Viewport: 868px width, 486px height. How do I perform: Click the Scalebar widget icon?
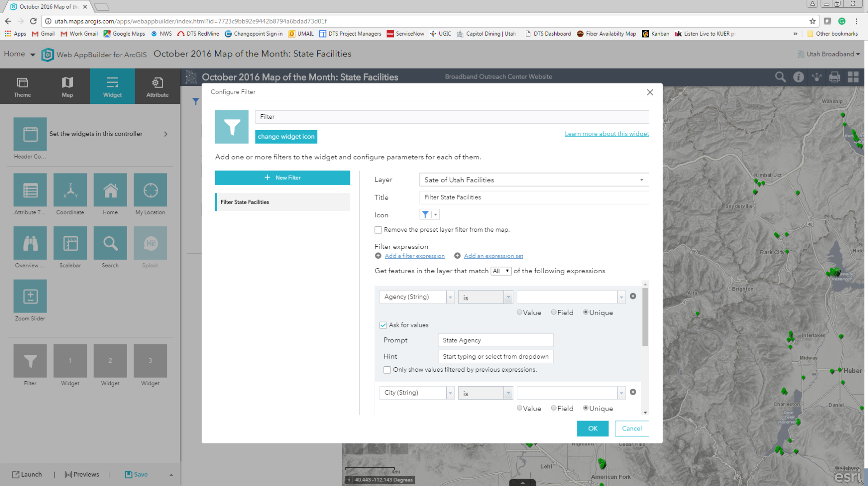70,243
